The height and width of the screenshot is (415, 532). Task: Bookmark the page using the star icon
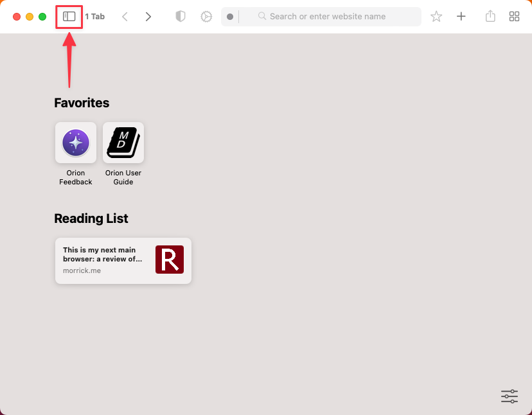tap(436, 16)
